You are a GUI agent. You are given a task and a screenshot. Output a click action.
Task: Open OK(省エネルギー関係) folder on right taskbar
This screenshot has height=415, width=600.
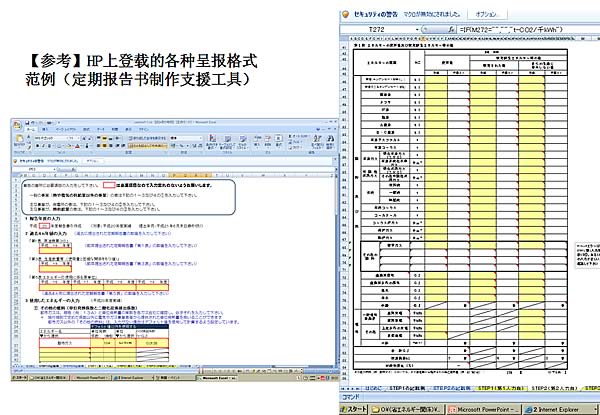coord(407,409)
